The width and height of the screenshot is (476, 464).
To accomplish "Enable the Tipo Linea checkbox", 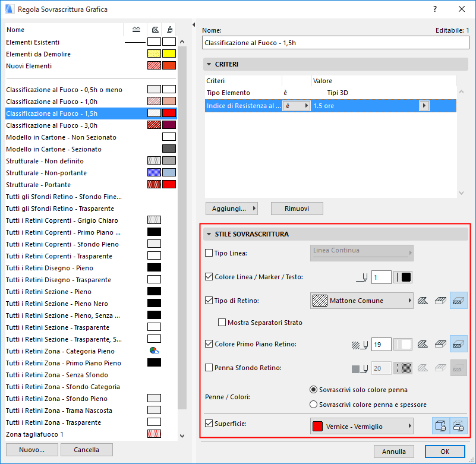I will coord(209,252).
